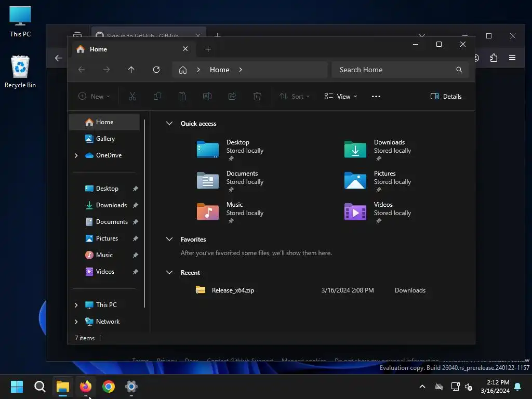Refresh the Home folder view
This screenshot has width=532, height=399.
(156, 70)
